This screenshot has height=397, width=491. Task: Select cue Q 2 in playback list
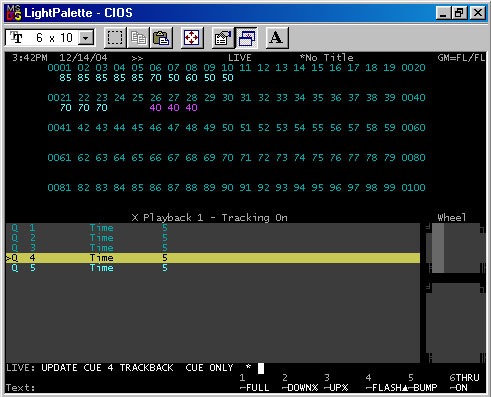[213, 238]
